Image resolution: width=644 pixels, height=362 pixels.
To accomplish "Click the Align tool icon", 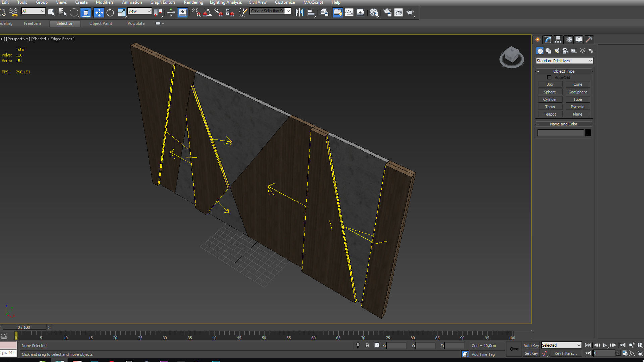I will tap(311, 13).
